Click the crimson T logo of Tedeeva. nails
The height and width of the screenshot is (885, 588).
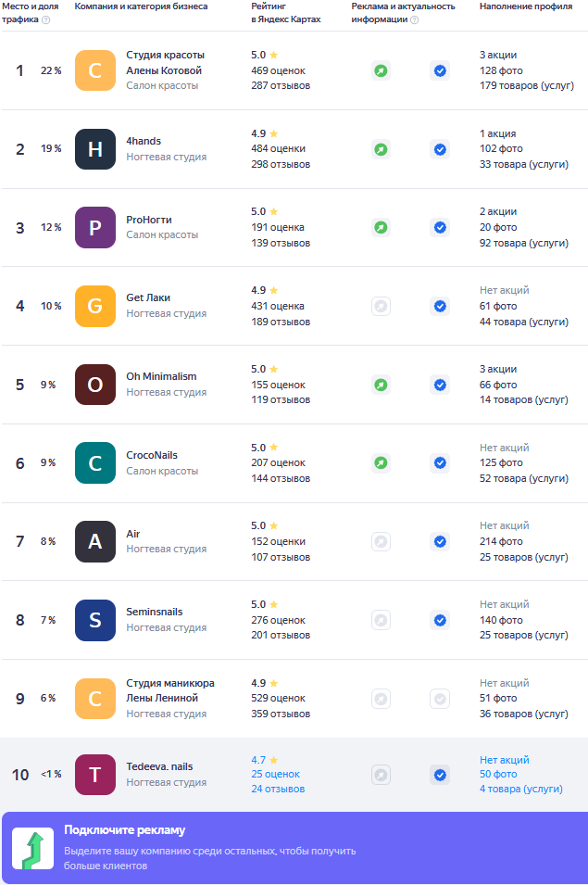click(95, 775)
